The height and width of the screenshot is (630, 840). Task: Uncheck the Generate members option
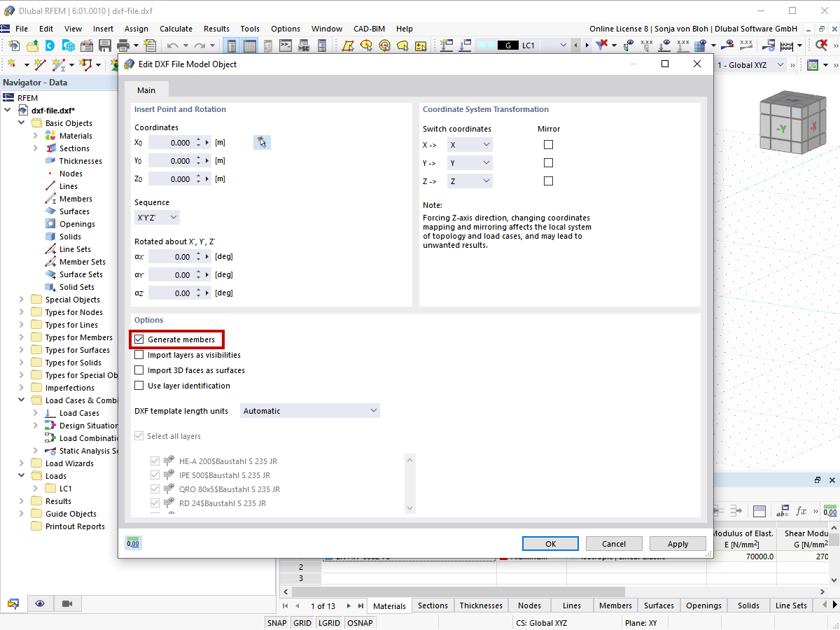(139, 339)
